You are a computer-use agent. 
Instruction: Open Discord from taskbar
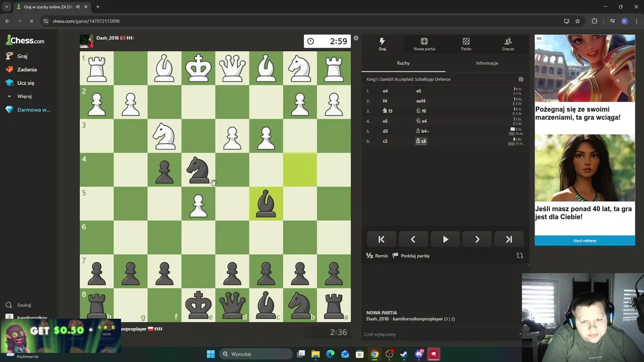tap(419, 354)
